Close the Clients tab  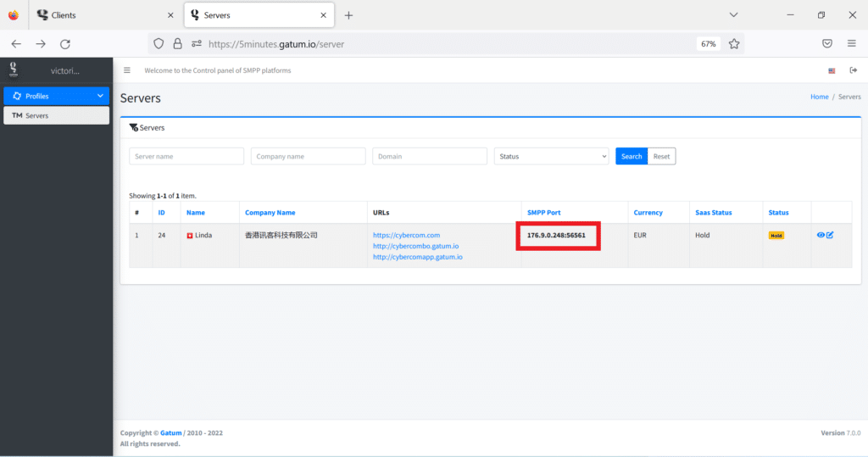[x=170, y=15]
